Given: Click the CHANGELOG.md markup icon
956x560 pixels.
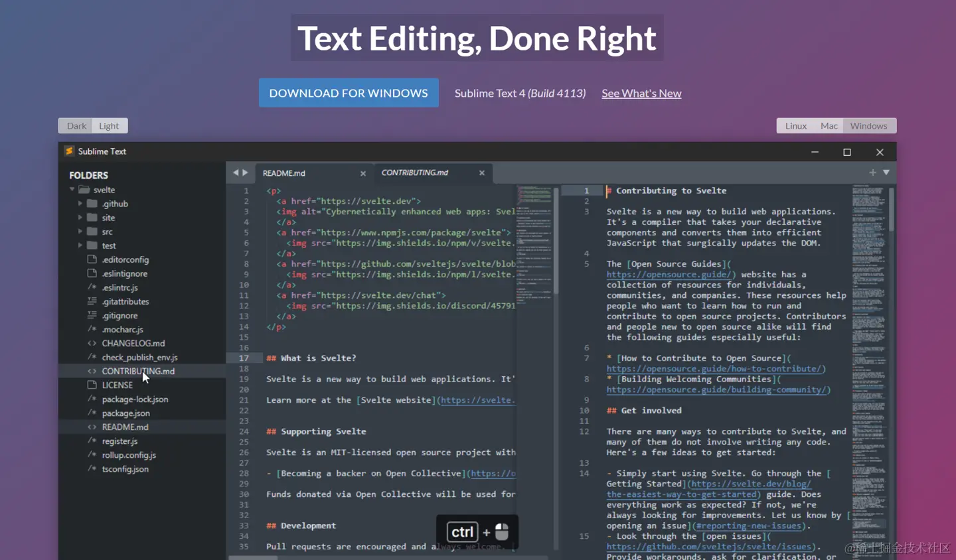Looking at the screenshot, I should [92, 343].
